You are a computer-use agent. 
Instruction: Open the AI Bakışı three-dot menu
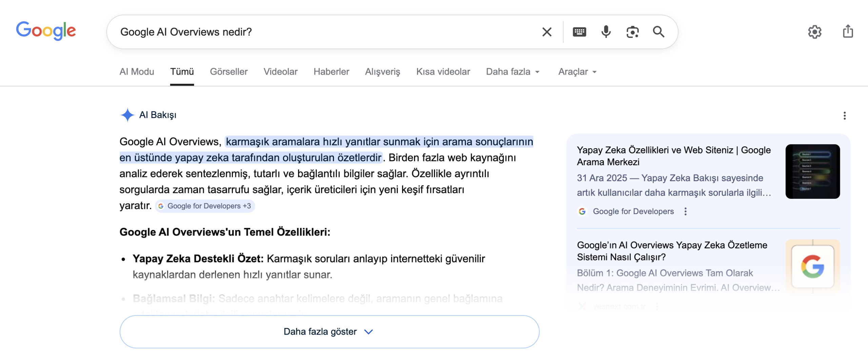844,116
